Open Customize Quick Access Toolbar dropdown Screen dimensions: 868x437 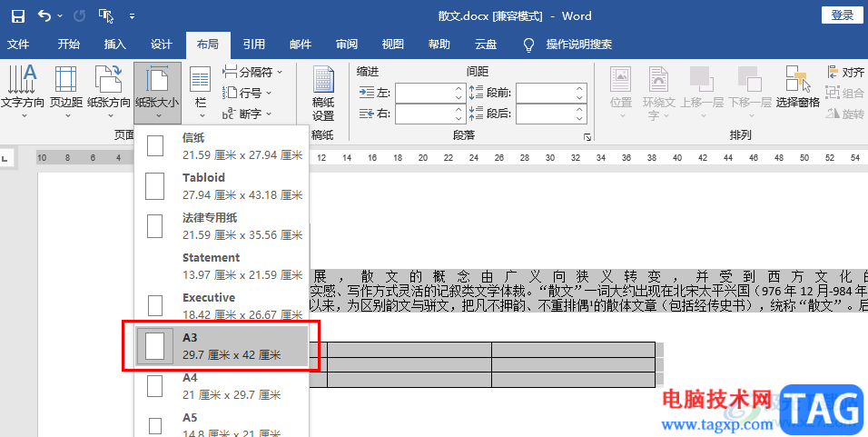(x=132, y=16)
